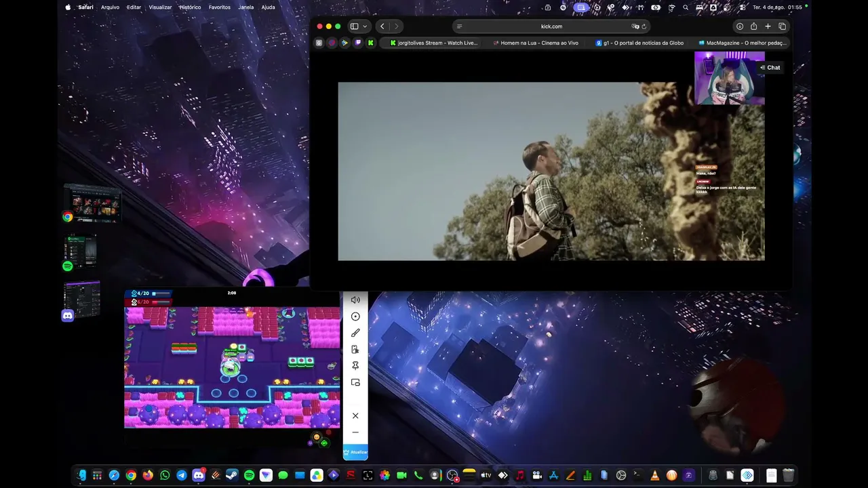Open Telegram from the Dock

[x=182, y=475]
